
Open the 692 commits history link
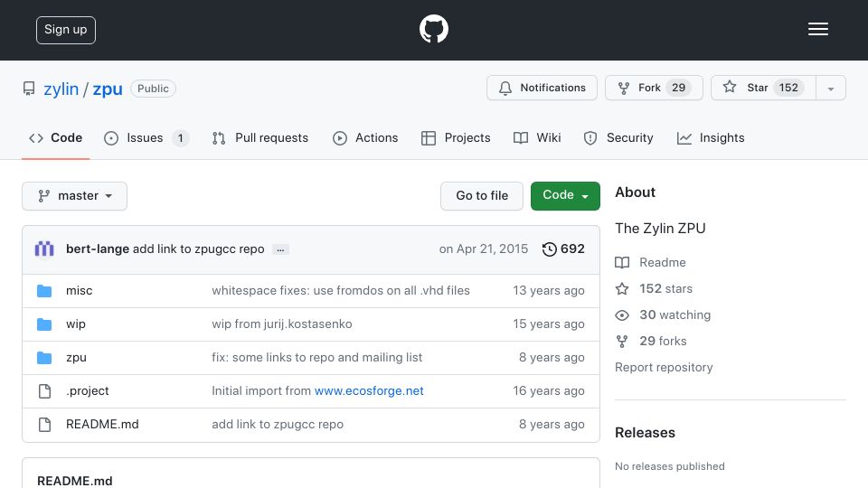pos(563,249)
